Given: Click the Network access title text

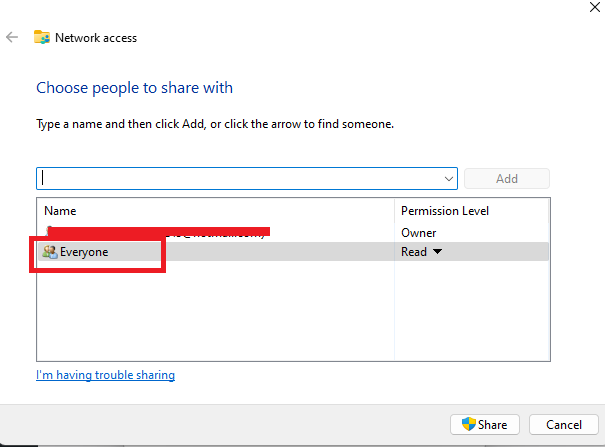Looking at the screenshot, I should [x=96, y=38].
